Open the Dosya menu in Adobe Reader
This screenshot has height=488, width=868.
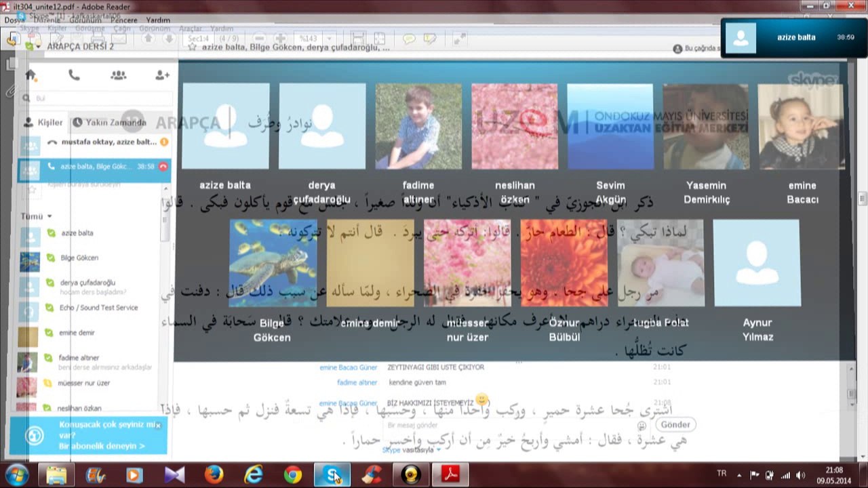(x=14, y=20)
